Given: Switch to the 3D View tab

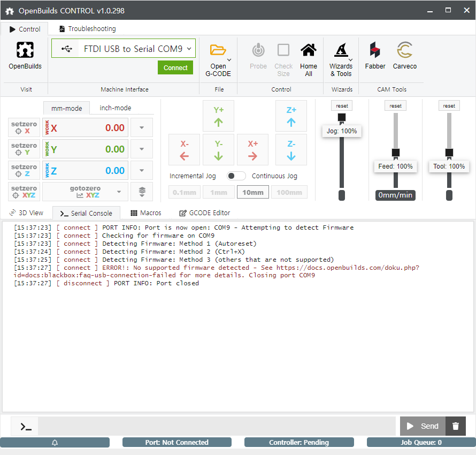Looking at the screenshot, I should (26, 213).
